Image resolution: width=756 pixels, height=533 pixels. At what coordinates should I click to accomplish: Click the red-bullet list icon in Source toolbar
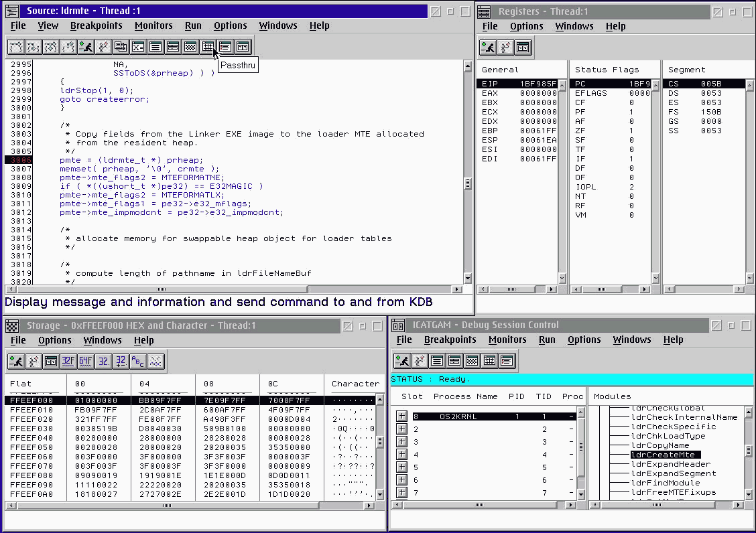225,47
